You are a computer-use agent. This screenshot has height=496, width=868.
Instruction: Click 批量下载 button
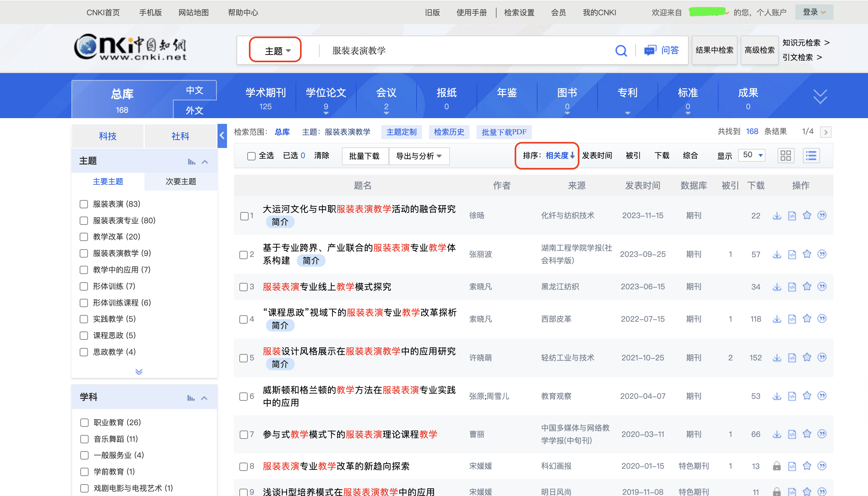pyautogui.click(x=364, y=156)
